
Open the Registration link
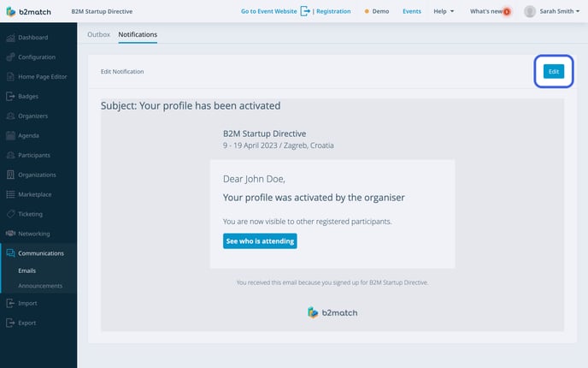[x=333, y=12]
